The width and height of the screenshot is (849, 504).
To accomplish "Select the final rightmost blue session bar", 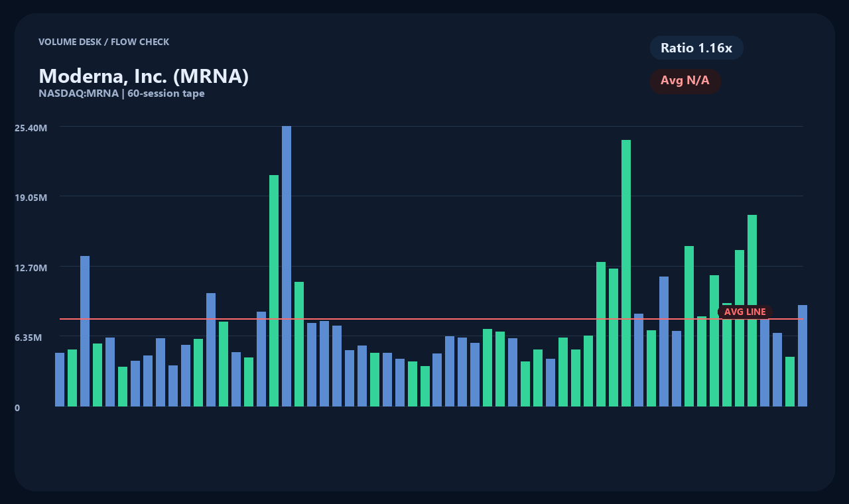I will 803,355.
